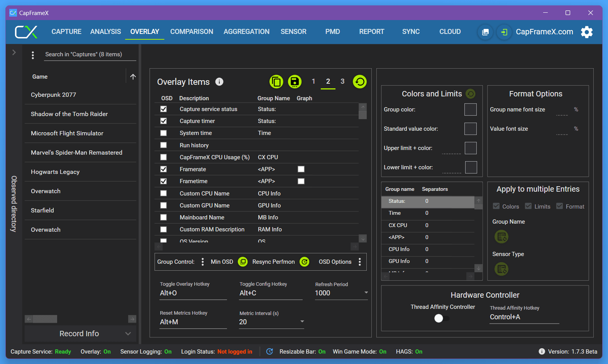Uncheck the Framerate OSD checkbox

click(164, 169)
